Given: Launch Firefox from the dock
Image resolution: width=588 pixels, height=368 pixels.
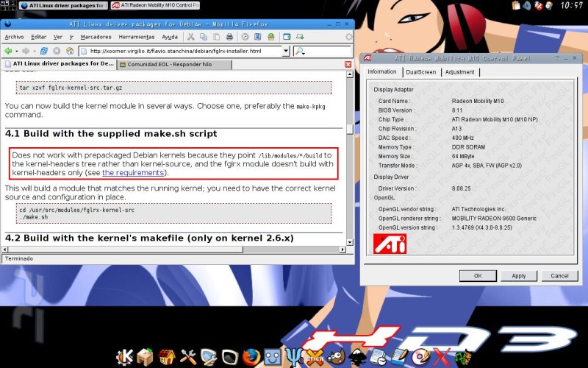Looking at the screenshot, I should pos(251,357).
